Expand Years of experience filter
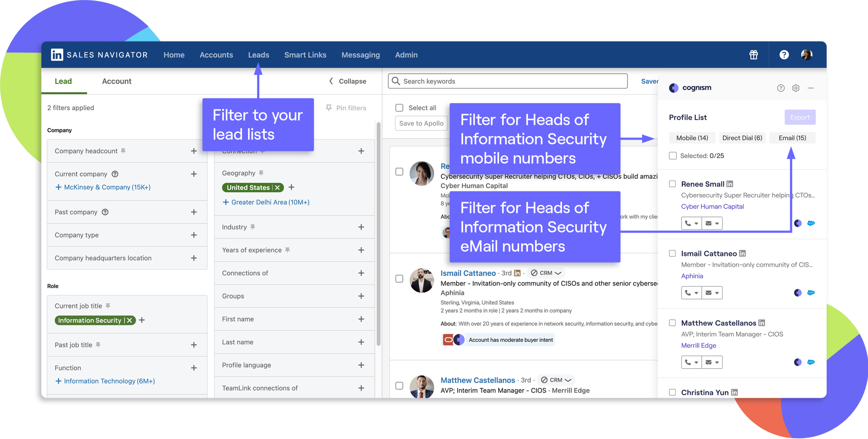868x439 pixels. click(x=361, y=250)
